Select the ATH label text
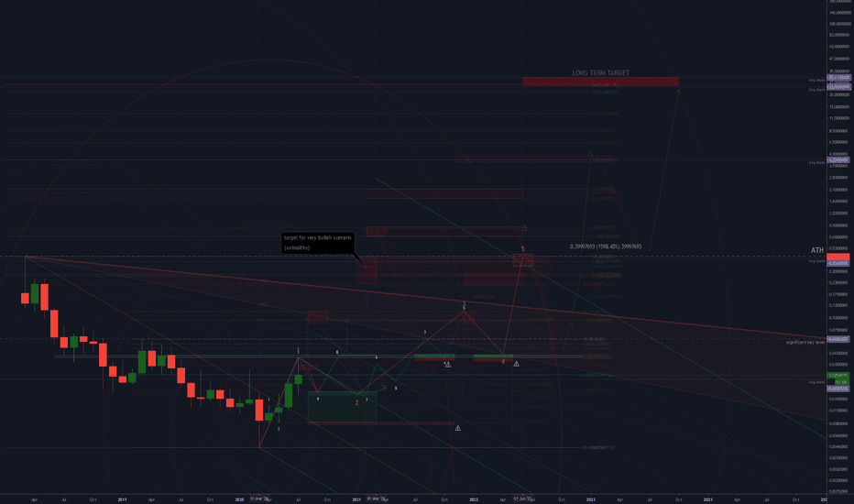This screenshot has width=854, height=504. pyautogui.click(x=817, y=250)
